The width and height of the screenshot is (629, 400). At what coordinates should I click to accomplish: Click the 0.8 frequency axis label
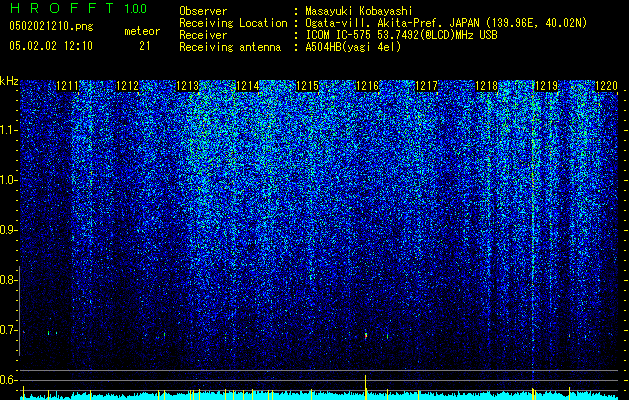click(8, 280)
